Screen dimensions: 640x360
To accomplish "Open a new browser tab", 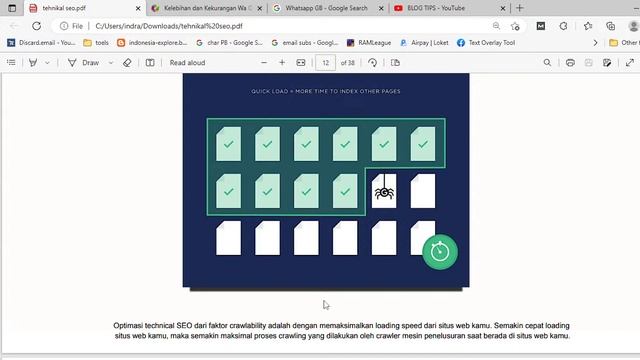I will coord(520,8).
